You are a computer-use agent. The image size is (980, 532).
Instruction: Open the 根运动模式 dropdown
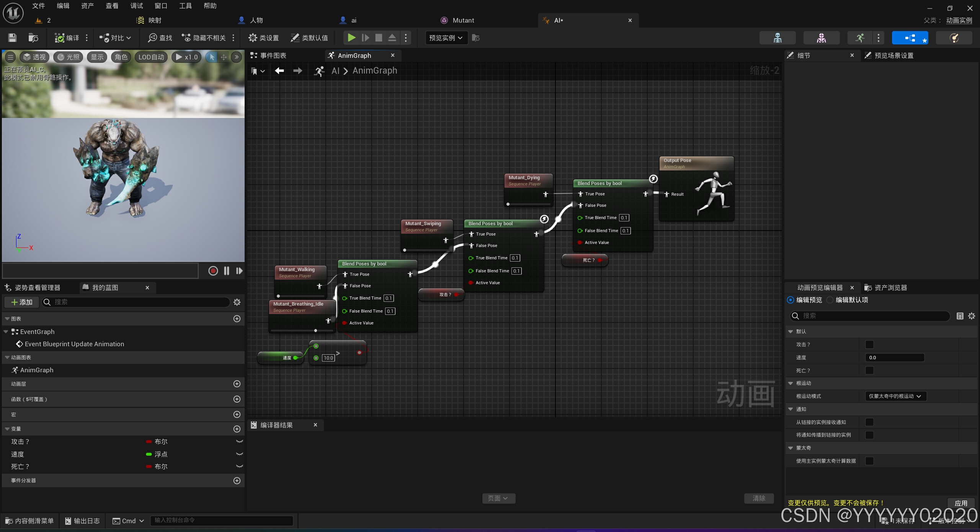pyautogui.click(x=895, y=396)
